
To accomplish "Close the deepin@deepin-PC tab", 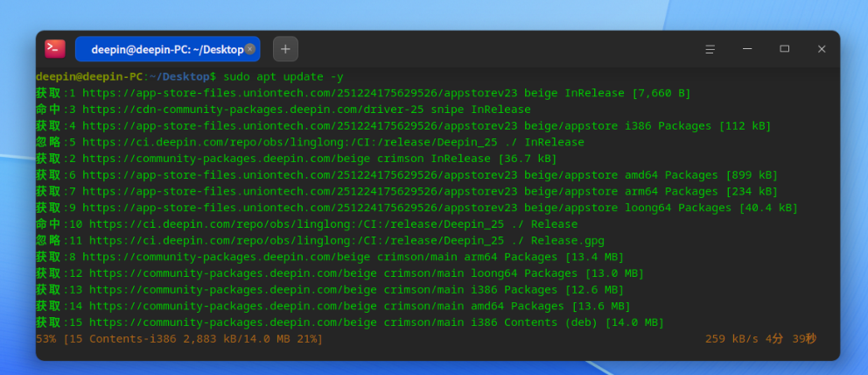I will (x=249, y=49).
